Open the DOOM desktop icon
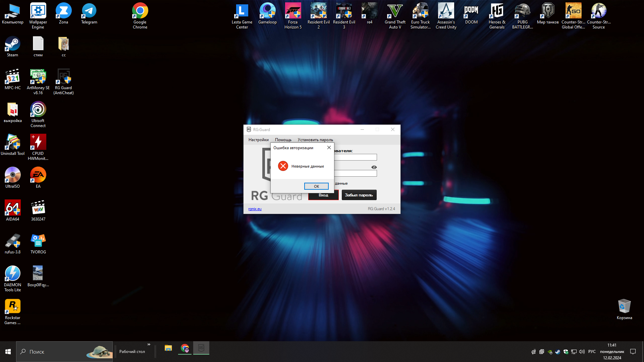 (x=471, y=11)
